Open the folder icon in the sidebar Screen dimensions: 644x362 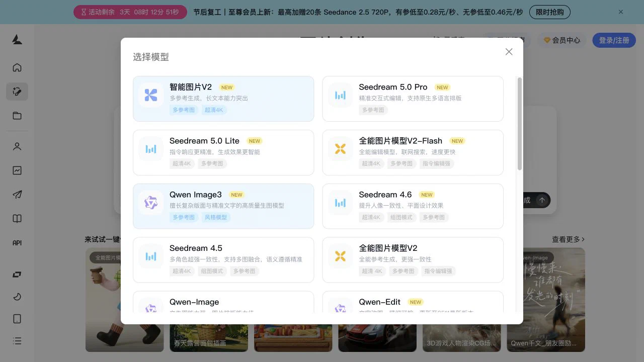coord(17,116)
